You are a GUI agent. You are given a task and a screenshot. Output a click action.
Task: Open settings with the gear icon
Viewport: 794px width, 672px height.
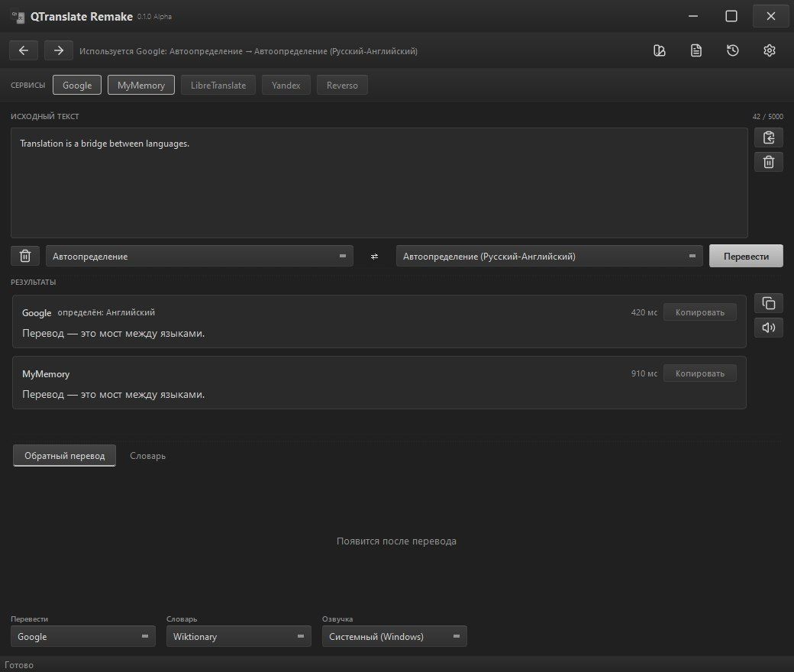point(770,50)
